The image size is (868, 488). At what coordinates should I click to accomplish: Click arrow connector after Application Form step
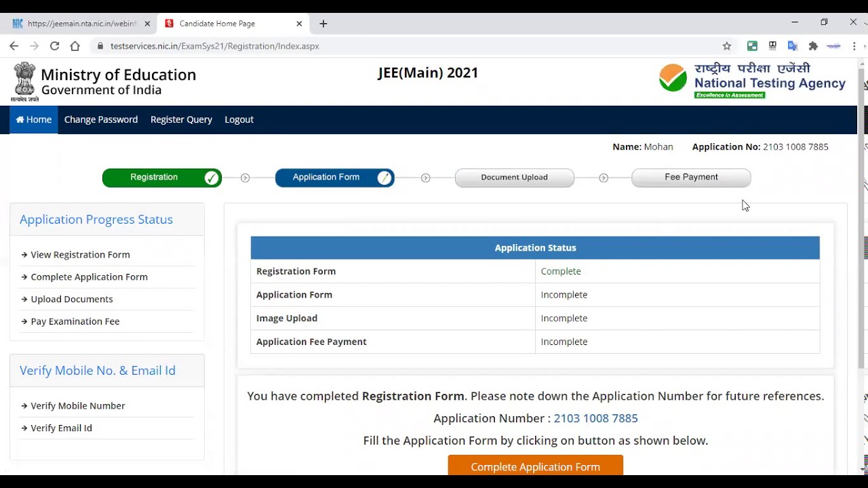425,178
